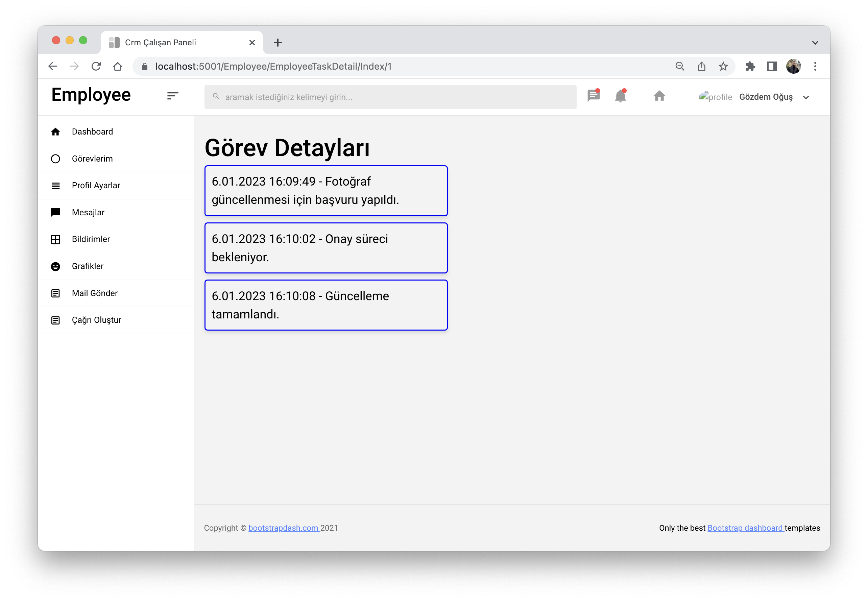
Task: Open the browser zoom magnifier icon
Action: (680, 66)
